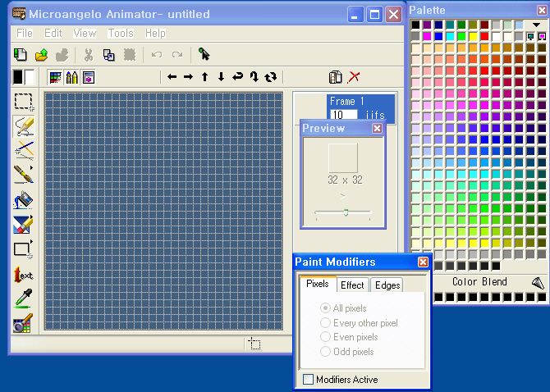
Task: Switch to the Pixels tab
Action: coord(318,284)
